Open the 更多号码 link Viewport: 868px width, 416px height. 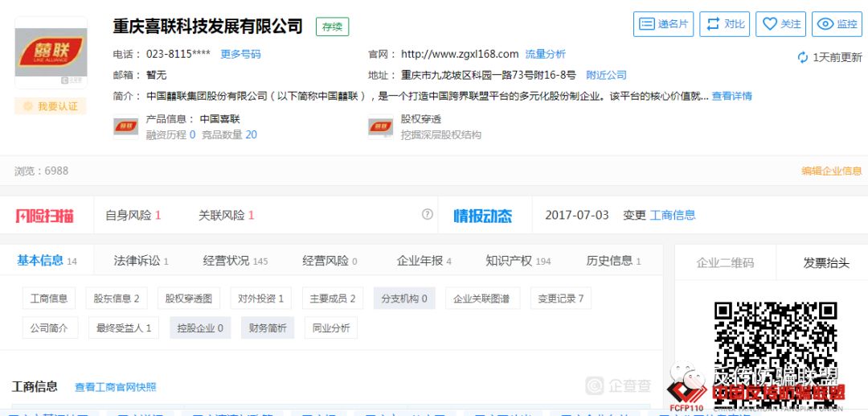(240, 54)
